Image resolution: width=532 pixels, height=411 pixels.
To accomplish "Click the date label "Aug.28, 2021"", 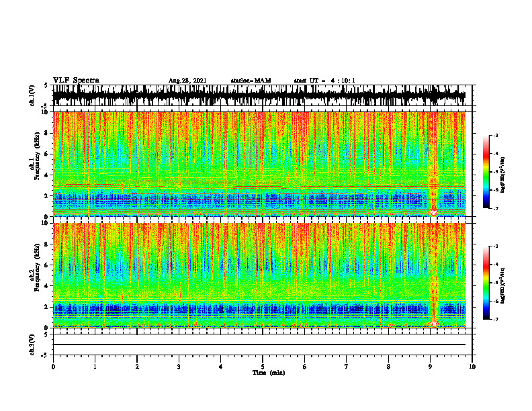I will (x=187, y=81).
